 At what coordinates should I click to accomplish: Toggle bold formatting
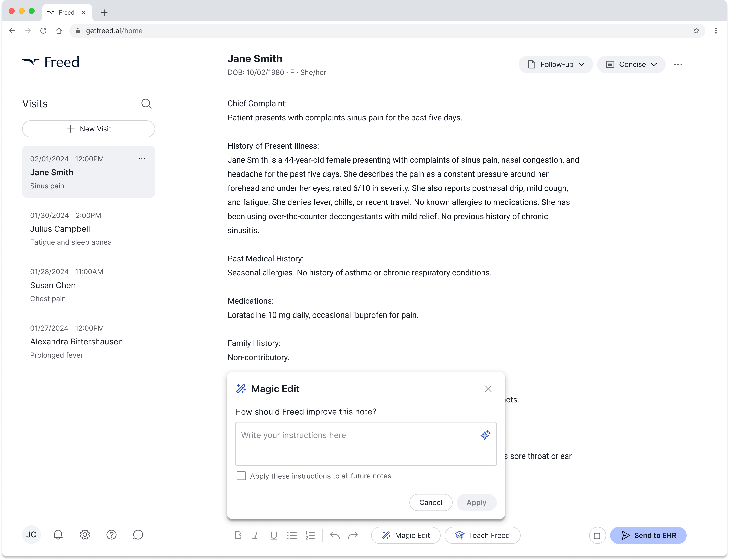click(238, 535)
